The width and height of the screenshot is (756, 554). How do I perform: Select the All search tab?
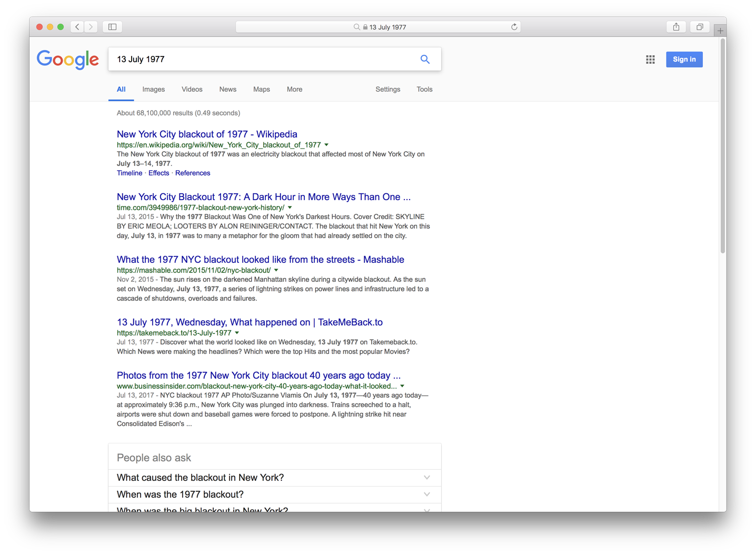121,90
